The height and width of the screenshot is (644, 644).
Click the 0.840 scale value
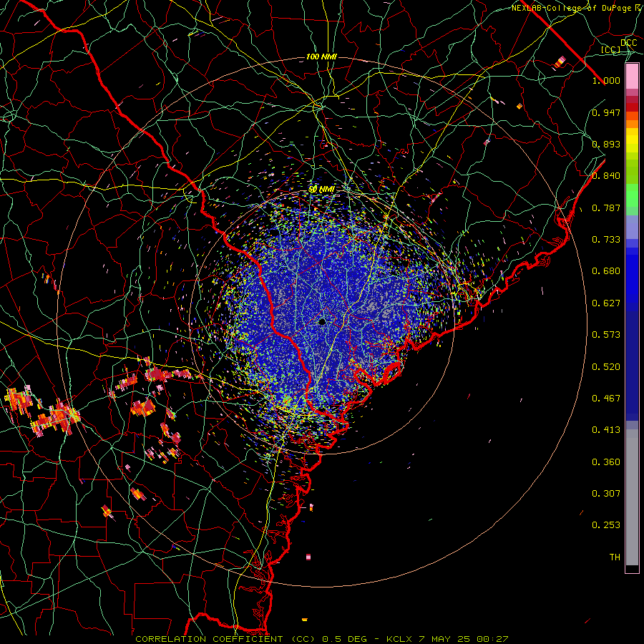[606, 176]
